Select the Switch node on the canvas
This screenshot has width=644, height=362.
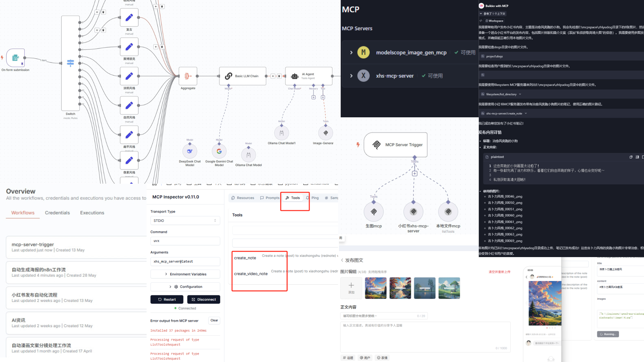point(70,63)
